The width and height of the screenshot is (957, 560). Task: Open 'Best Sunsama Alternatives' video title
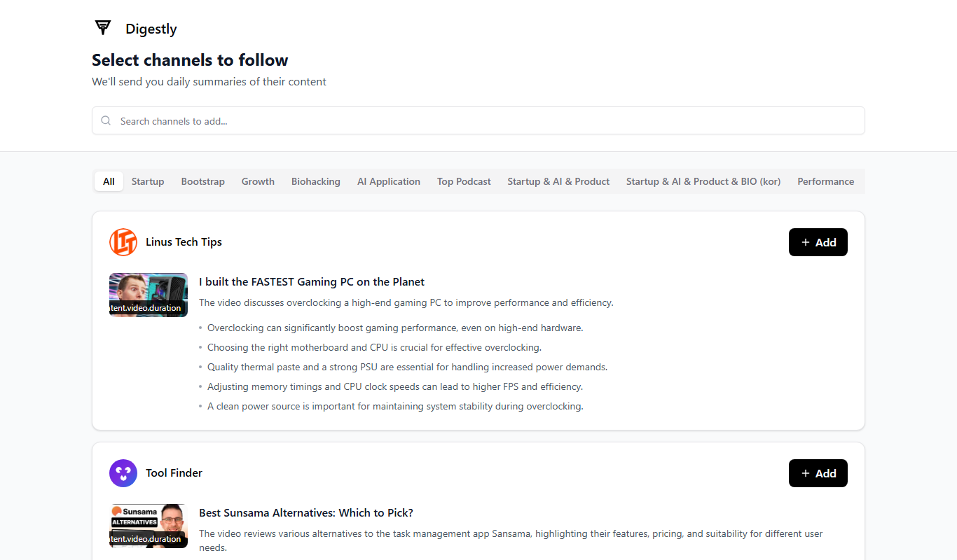pos(306,512)
